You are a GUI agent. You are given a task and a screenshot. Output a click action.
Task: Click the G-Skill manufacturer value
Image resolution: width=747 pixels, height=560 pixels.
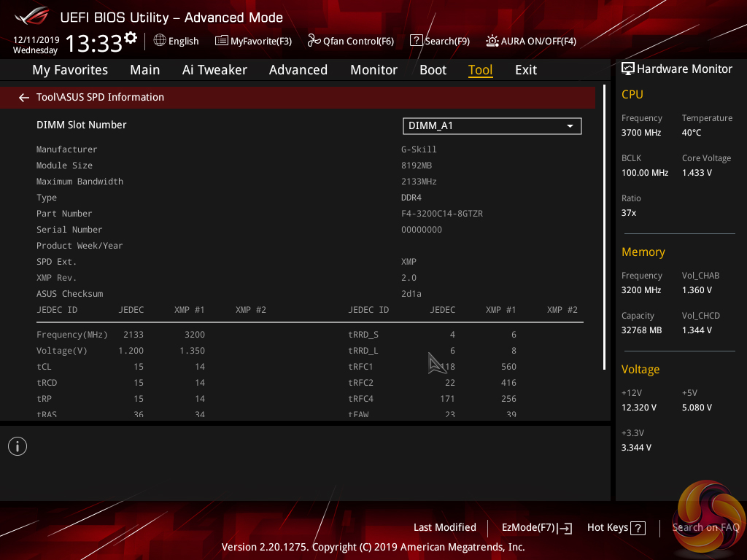click(x=419, y=149)
